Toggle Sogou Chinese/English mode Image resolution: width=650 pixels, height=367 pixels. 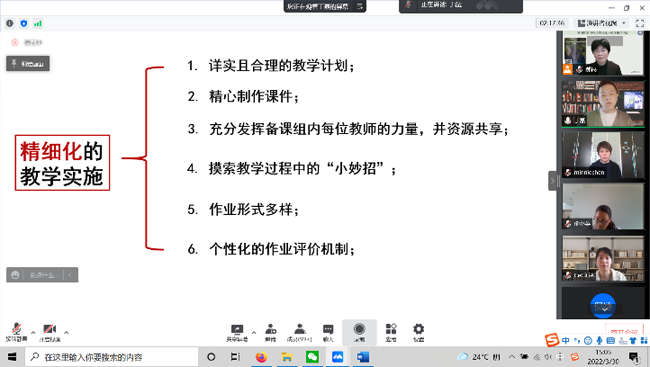(x=566, y=340)
